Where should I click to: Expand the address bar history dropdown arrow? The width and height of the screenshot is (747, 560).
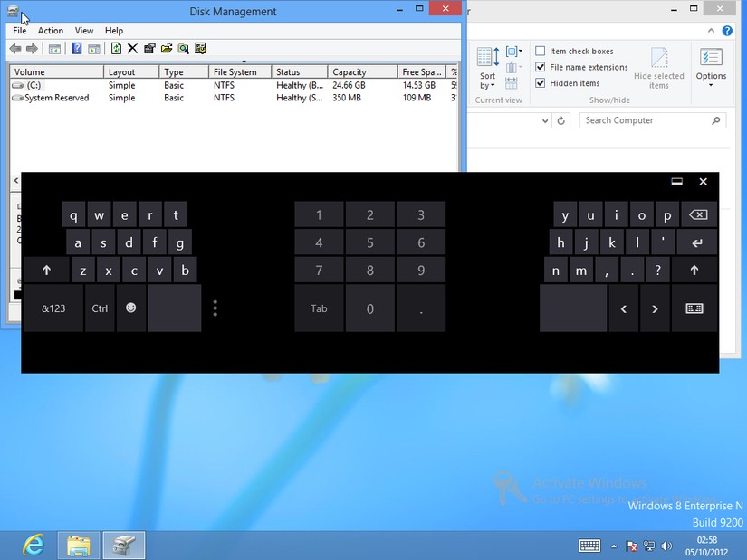point(545,121)
